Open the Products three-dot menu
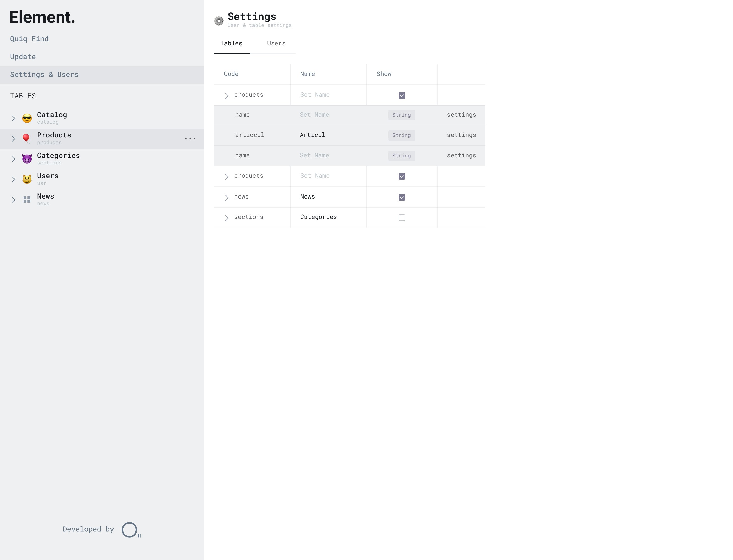 (x=190, y=139)
